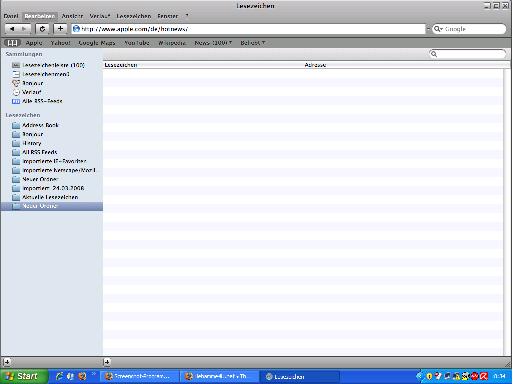
Task: Open the Ansicht menu
Action: [72, 16]
